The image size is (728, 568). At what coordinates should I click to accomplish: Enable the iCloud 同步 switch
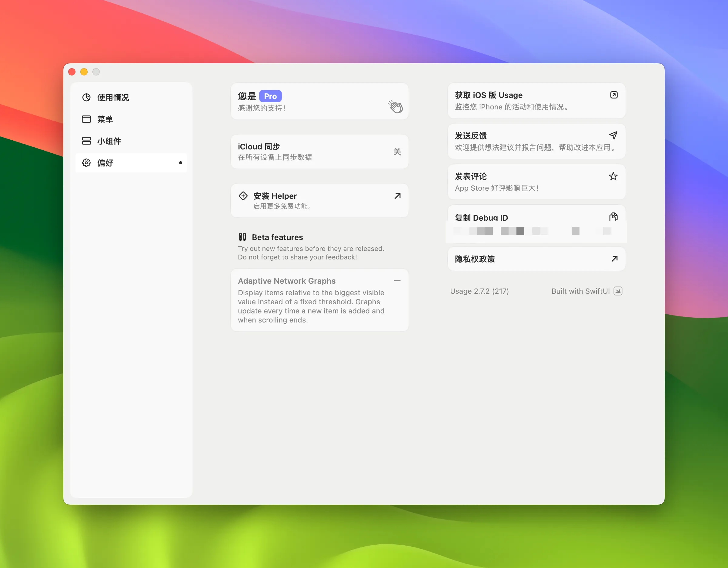[397, 152]
